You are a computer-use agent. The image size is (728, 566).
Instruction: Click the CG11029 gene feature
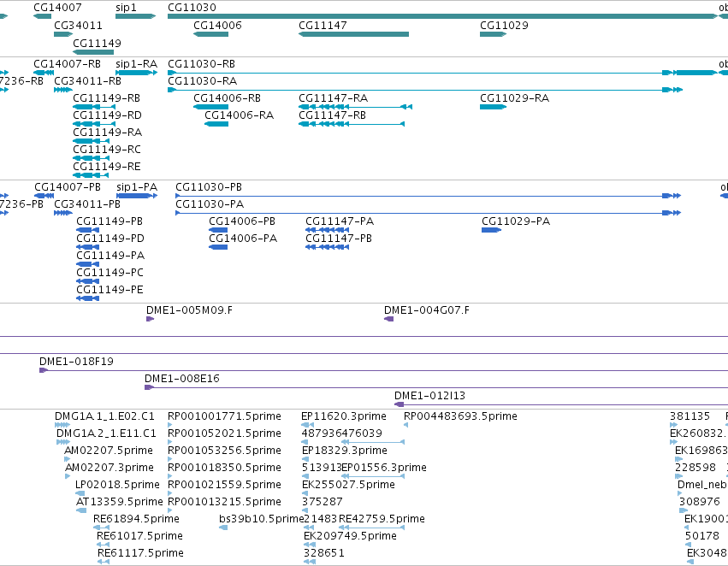(493, 34)
